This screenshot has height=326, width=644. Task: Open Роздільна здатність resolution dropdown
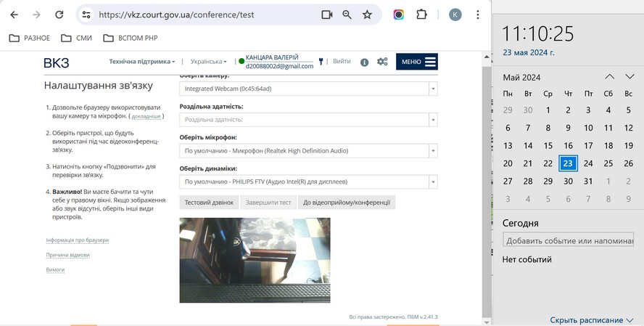click(308, 120)
